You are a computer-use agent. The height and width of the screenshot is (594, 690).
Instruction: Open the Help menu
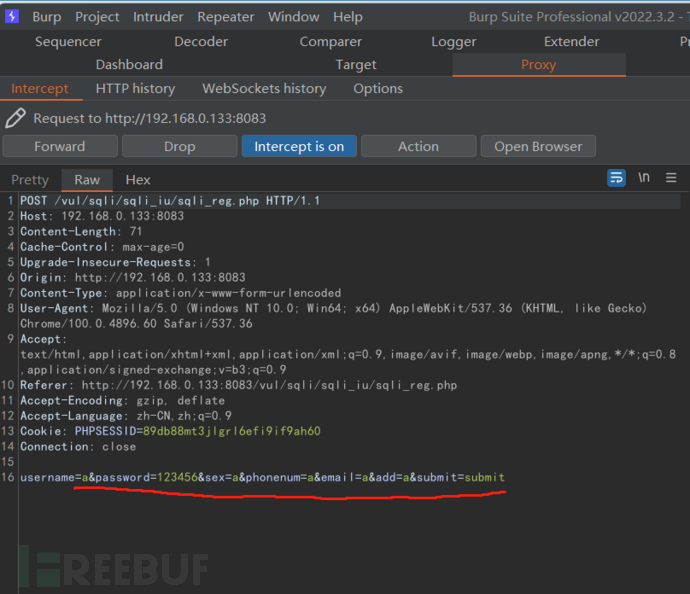348,17
